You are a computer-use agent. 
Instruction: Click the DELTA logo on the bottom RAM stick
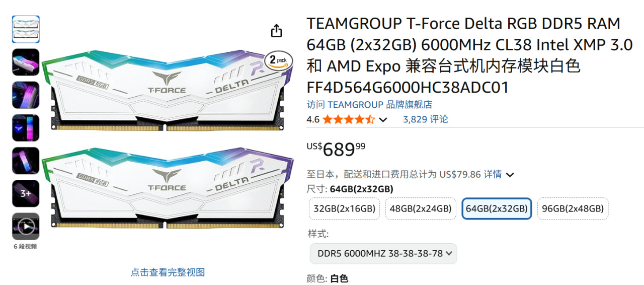coord(231,182)
